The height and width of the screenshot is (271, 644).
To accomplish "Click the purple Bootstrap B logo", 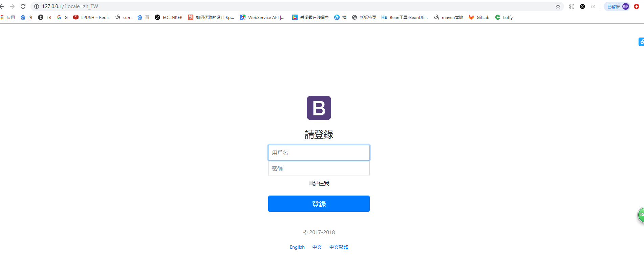I will pos(319,108).
